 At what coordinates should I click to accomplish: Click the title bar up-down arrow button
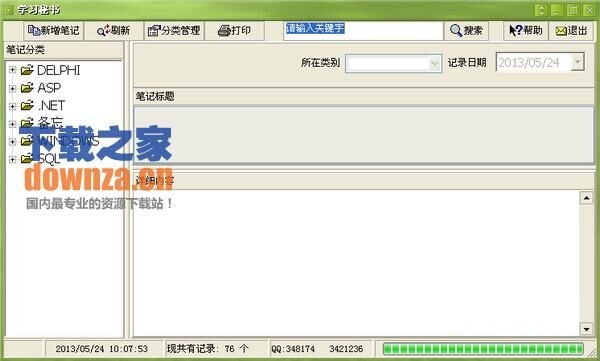pyautogui.click(x=541, y=10)
